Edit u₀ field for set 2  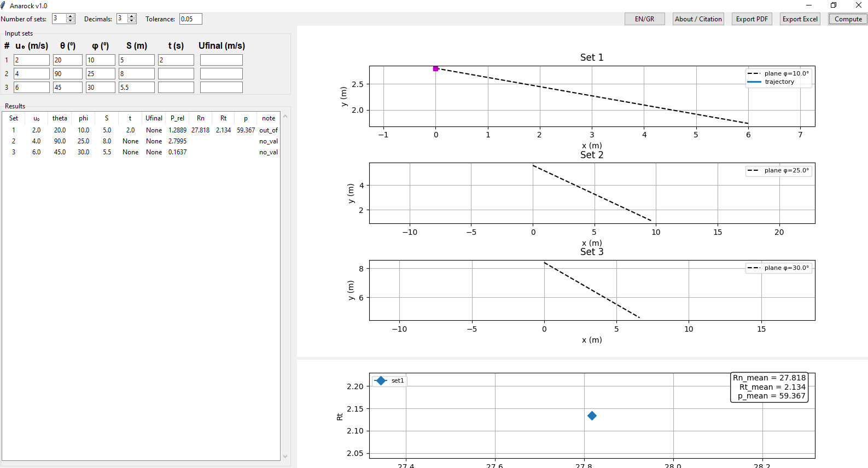point(32,73)
